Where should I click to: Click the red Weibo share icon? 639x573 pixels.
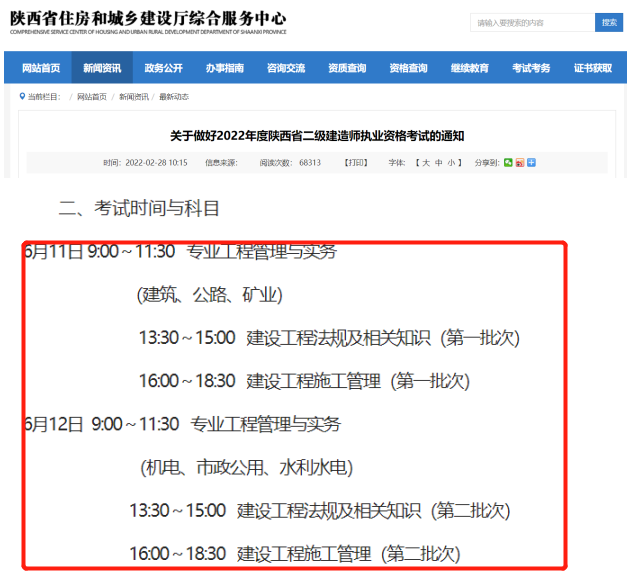click(x=520, y=162)
